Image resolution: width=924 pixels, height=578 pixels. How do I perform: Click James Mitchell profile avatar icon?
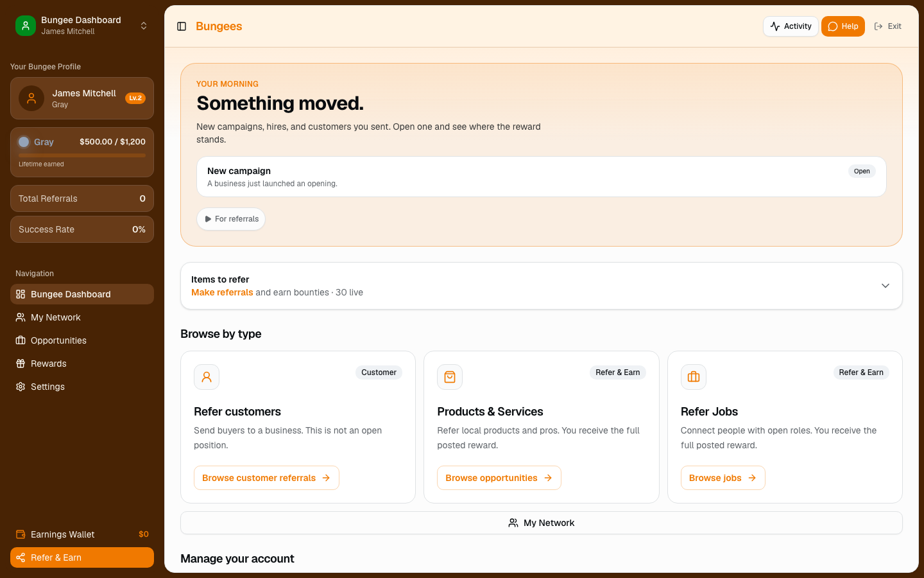click(31, 98)
